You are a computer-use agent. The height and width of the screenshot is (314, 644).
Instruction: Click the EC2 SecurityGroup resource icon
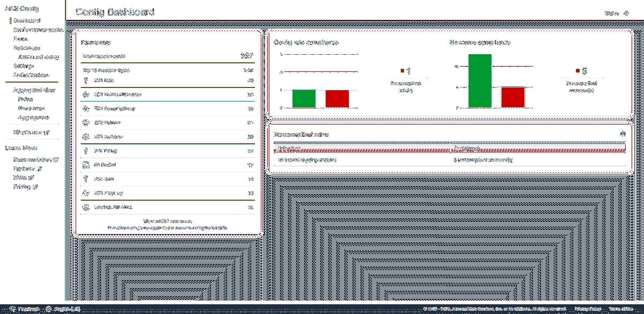tap(86, 108)
